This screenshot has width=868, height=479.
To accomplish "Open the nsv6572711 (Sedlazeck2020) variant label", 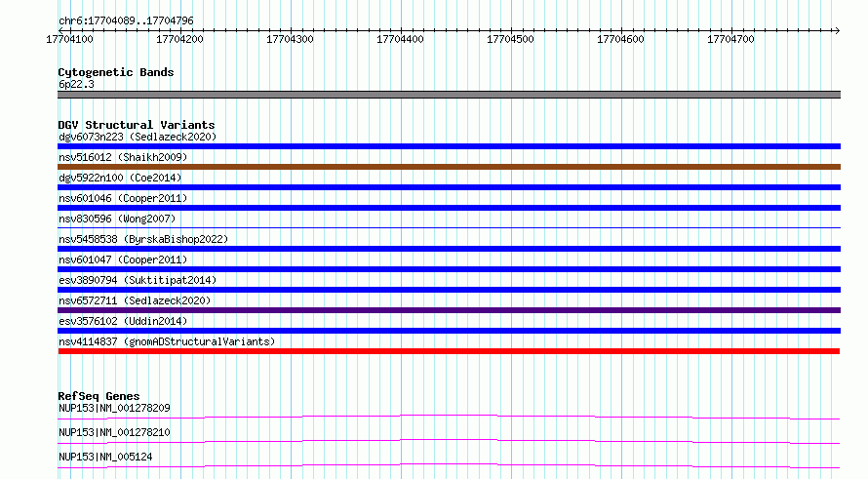I will (x=135, y=300).
